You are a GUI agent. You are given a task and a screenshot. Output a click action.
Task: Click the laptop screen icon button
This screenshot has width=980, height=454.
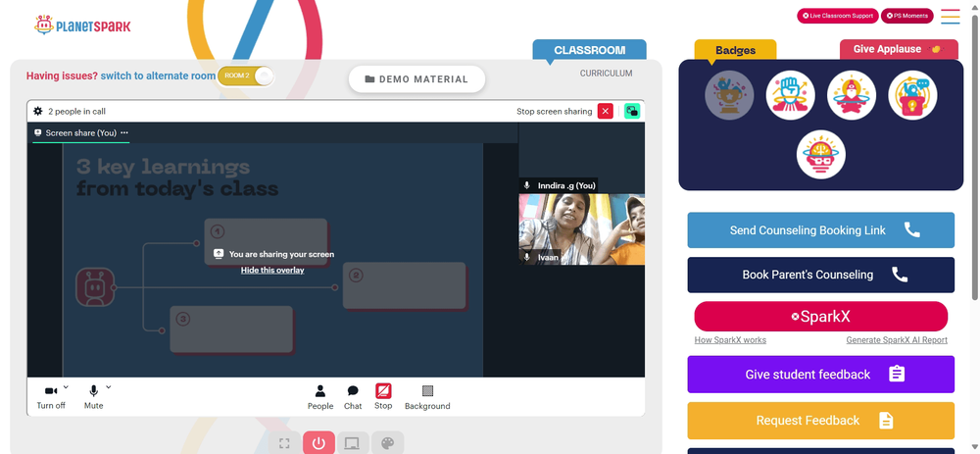pos(353,443)
